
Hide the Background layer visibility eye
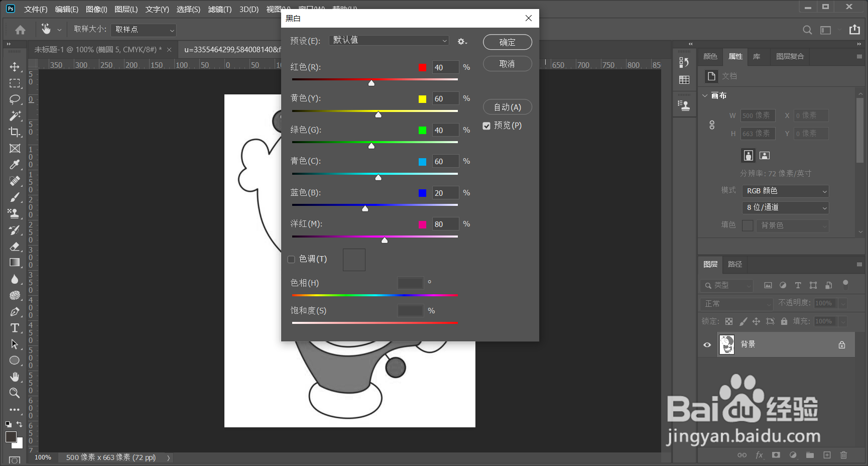coord(707,345)
